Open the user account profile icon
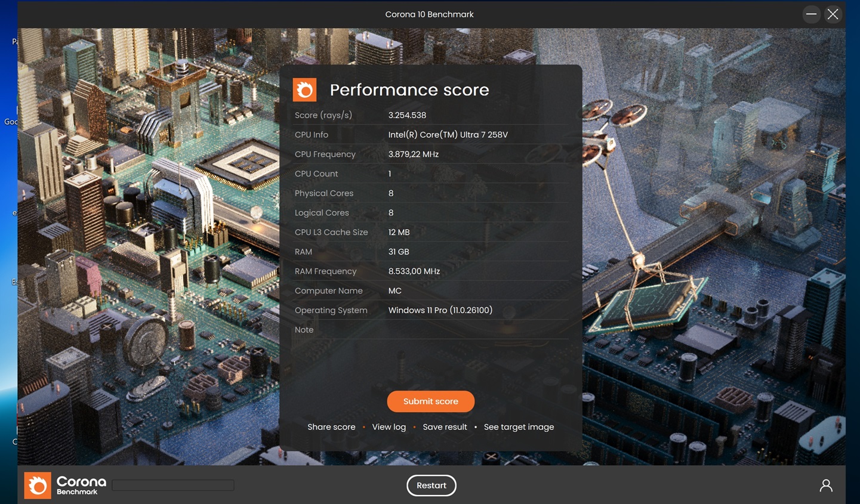This screenshot has width=860, height=504. pos(825,486)
